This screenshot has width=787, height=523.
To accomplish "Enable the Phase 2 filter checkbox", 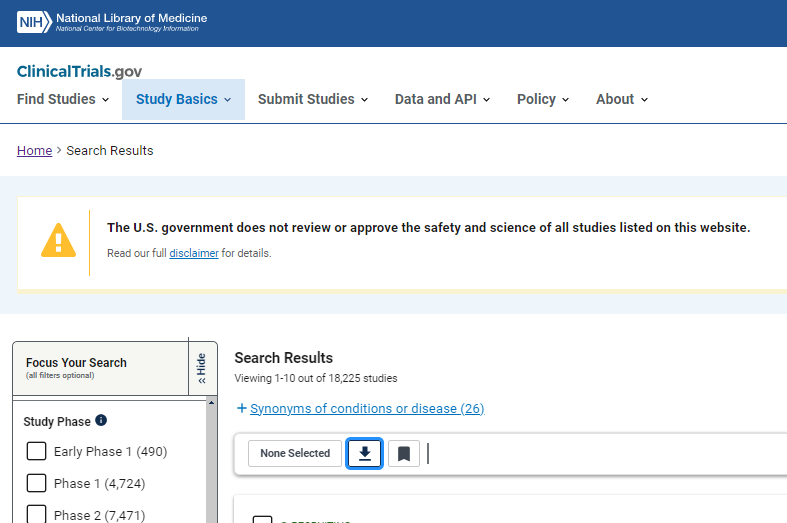I will pyautogui.click(x=37, y=514).
